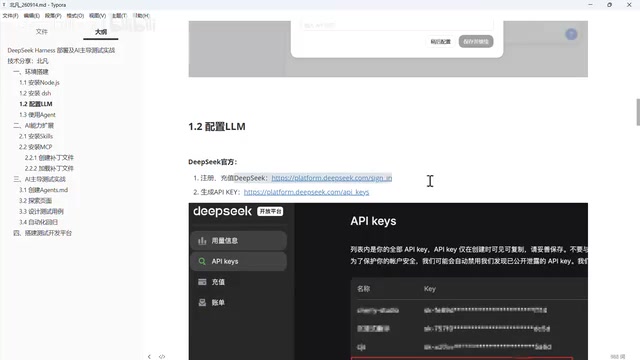The width and height of the screenshot is (640, 360).
Task: Open outline item 2.2.1 创建补丁文件
Action: [49, 158]
